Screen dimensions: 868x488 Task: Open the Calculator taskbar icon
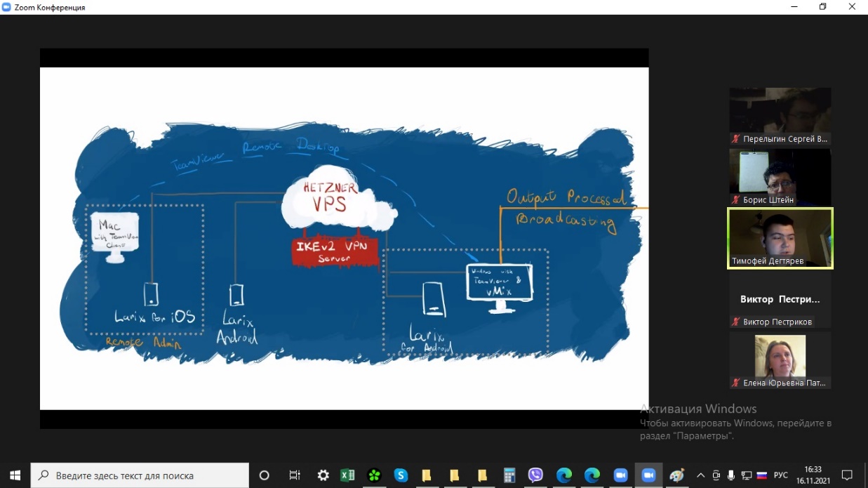click(509, 475)
